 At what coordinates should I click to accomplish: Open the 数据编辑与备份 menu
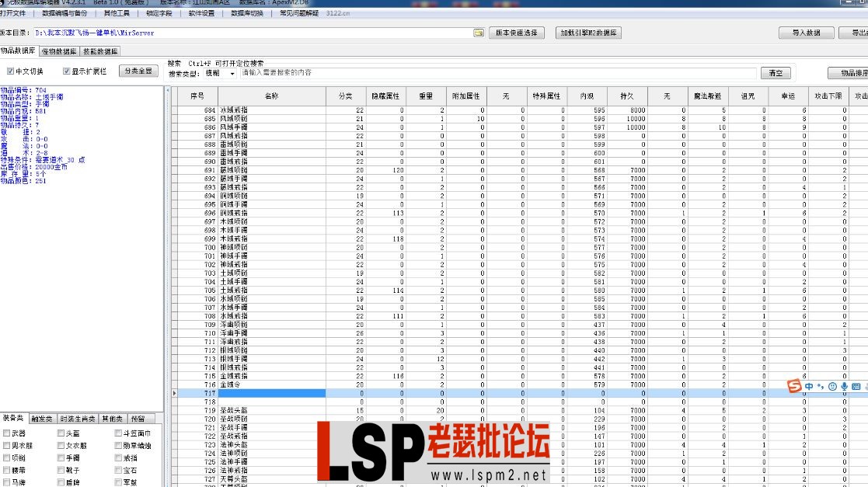tap(64, 12)
